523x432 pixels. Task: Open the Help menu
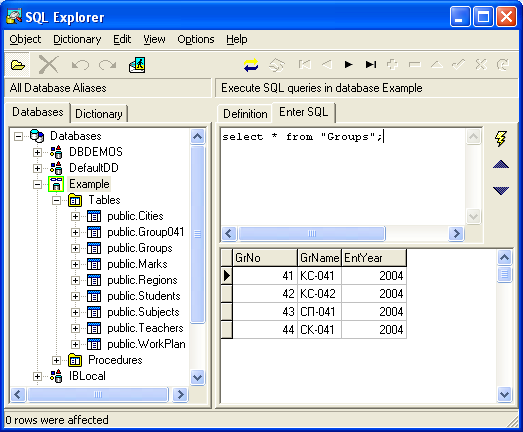click(x=236, y=39)
